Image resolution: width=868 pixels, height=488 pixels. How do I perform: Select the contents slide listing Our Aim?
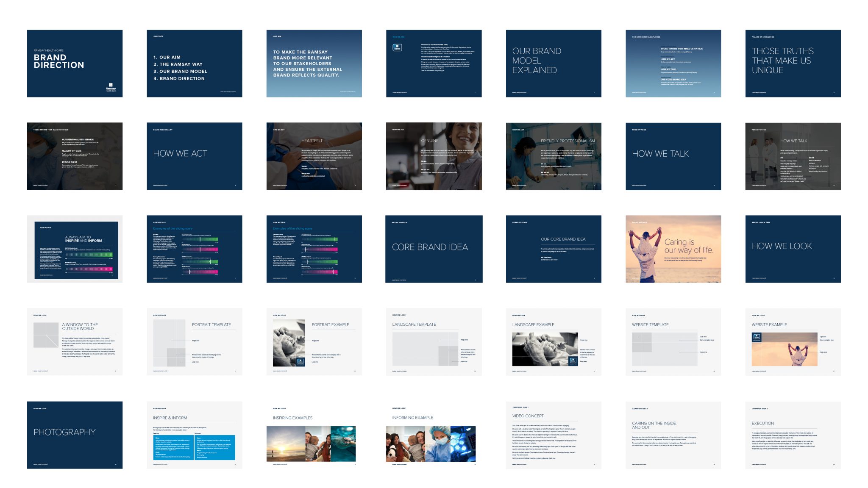(x=195, y=64)
